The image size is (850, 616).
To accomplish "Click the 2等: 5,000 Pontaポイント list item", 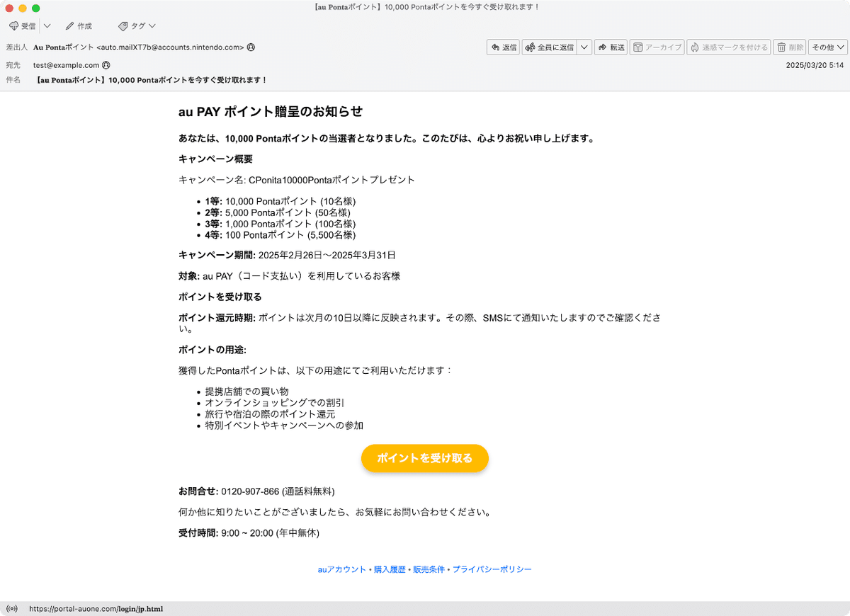I will pyautogui.click(x=278, y=212).
